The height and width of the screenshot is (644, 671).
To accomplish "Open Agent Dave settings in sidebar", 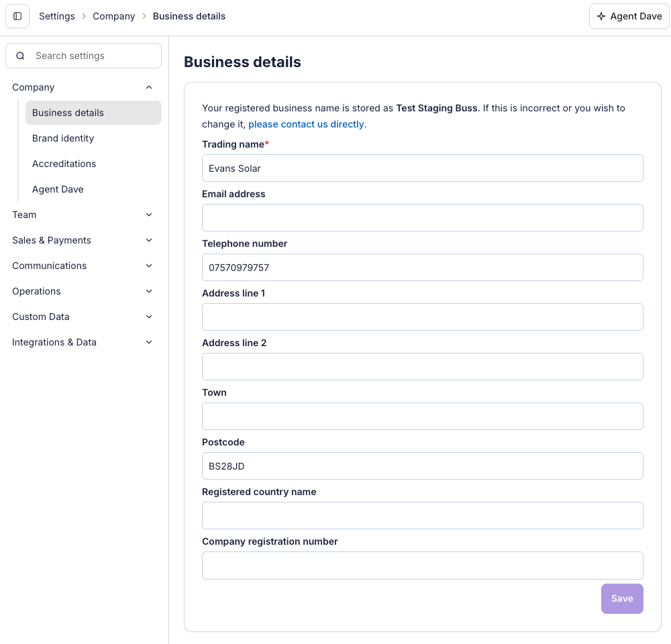I will pos(93,189).
